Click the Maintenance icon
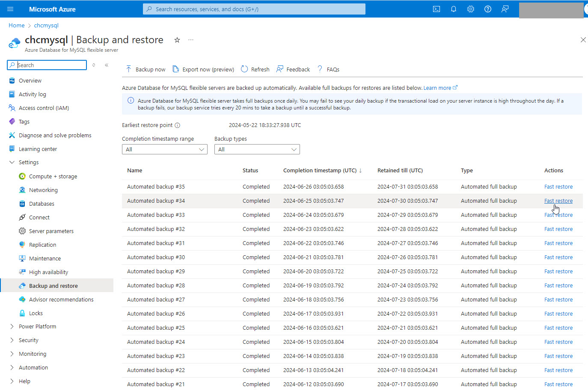Image resolution: width=588 pixels, height=390 pixels. pyautogui.click(x=22, y=258)
